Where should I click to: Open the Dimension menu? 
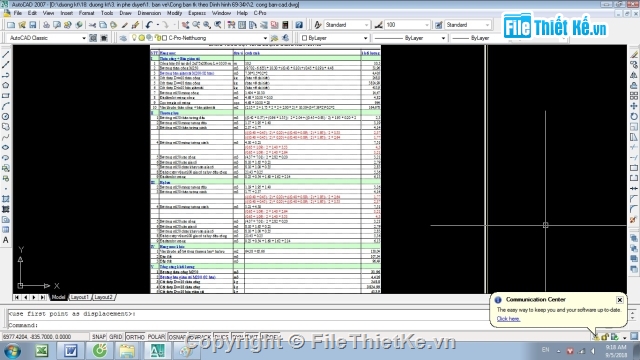point(149,13)
